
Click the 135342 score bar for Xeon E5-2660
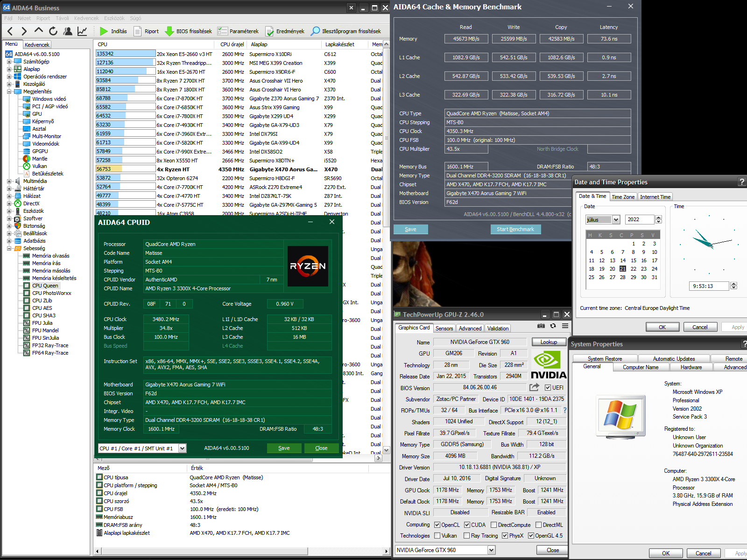tap(126, 54)
